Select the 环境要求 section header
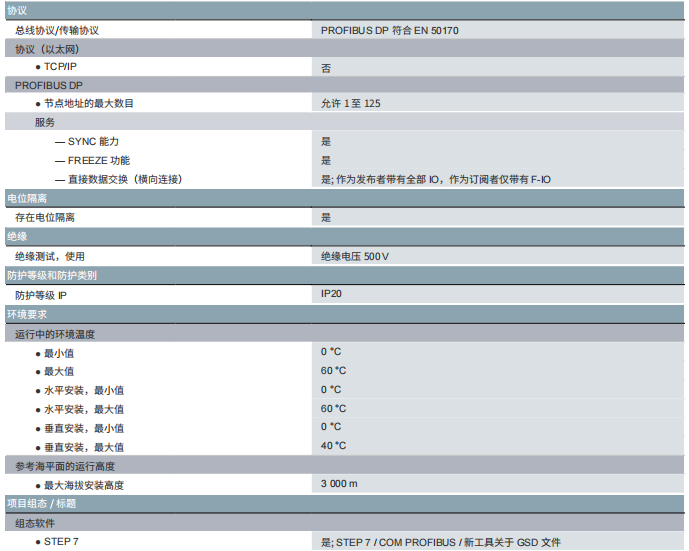This screenshot has width=689, height=551. (27, 314)
